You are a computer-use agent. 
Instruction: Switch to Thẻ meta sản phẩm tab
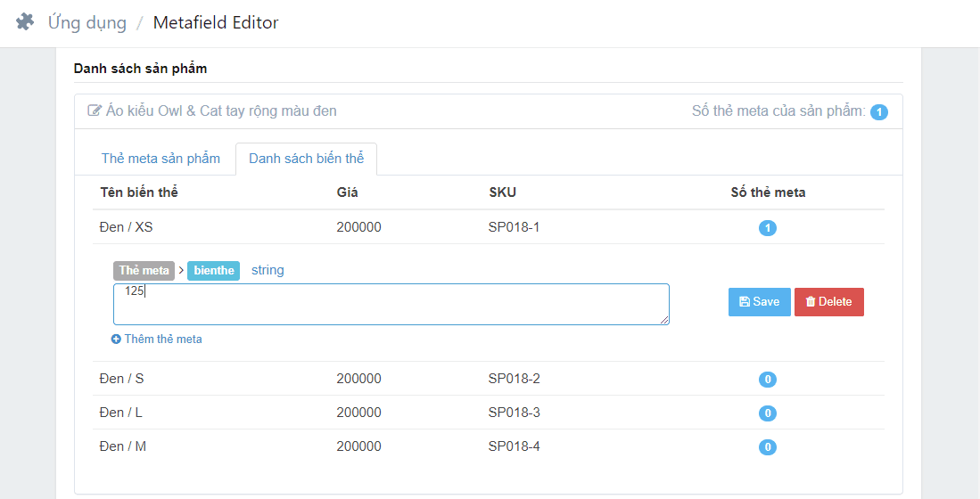click(x=161, y=159)
